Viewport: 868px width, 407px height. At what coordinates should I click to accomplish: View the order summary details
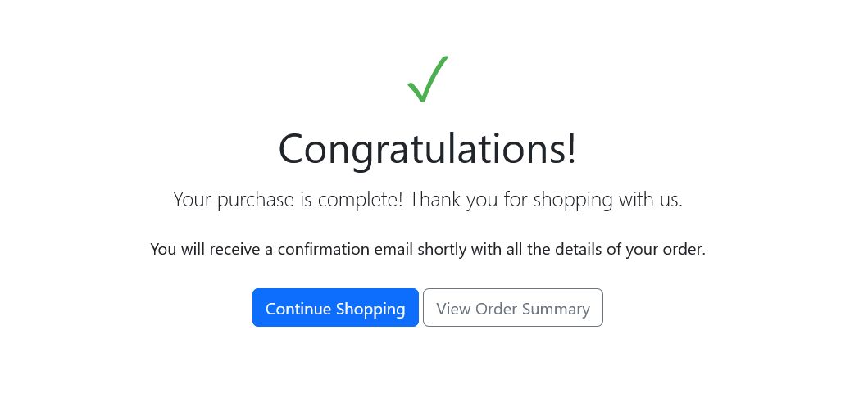point(513,308)
